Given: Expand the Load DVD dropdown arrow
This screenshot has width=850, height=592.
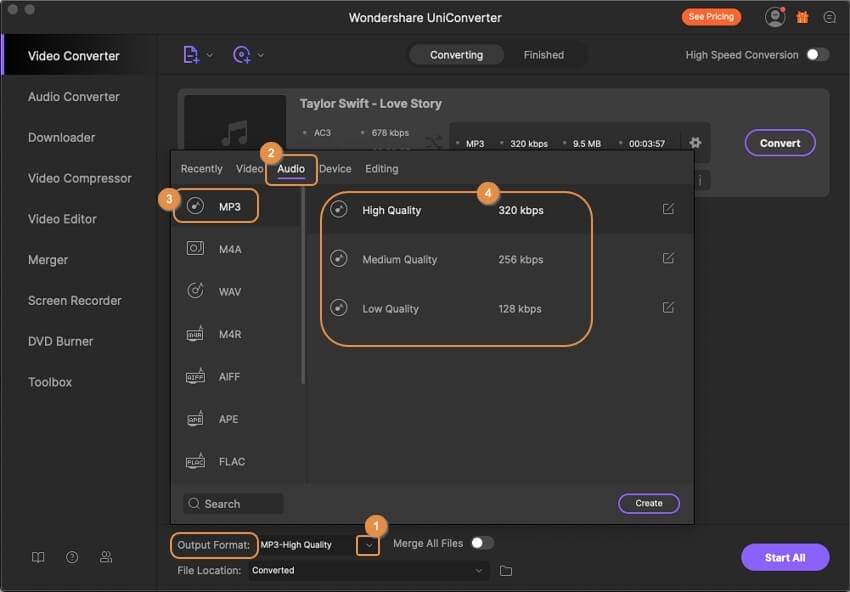Looking at the screenshot, I should point(261,55).
